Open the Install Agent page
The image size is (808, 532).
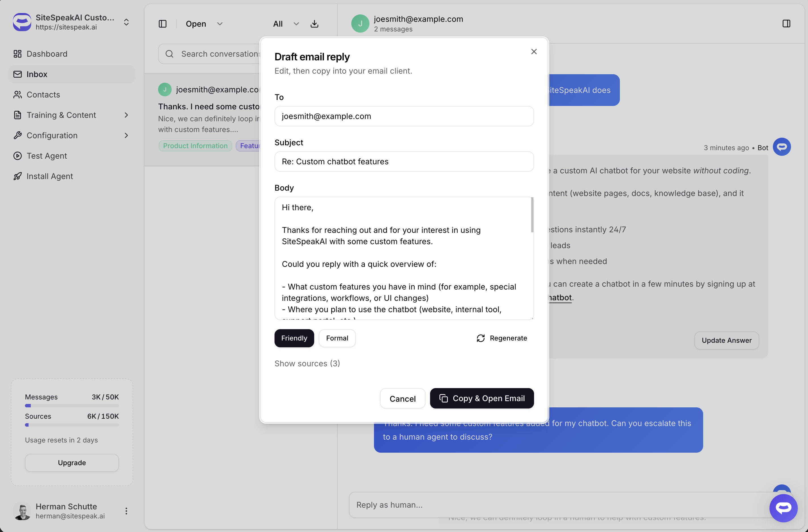pyautogui.click(x=72, y=176)
